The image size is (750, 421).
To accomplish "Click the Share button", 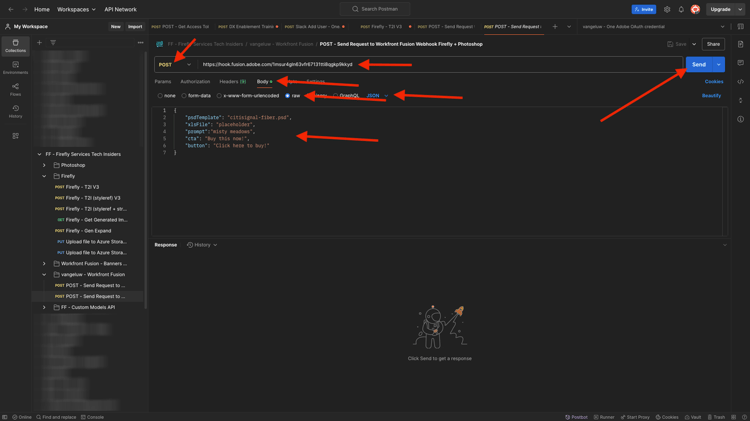I will (713, 44).
